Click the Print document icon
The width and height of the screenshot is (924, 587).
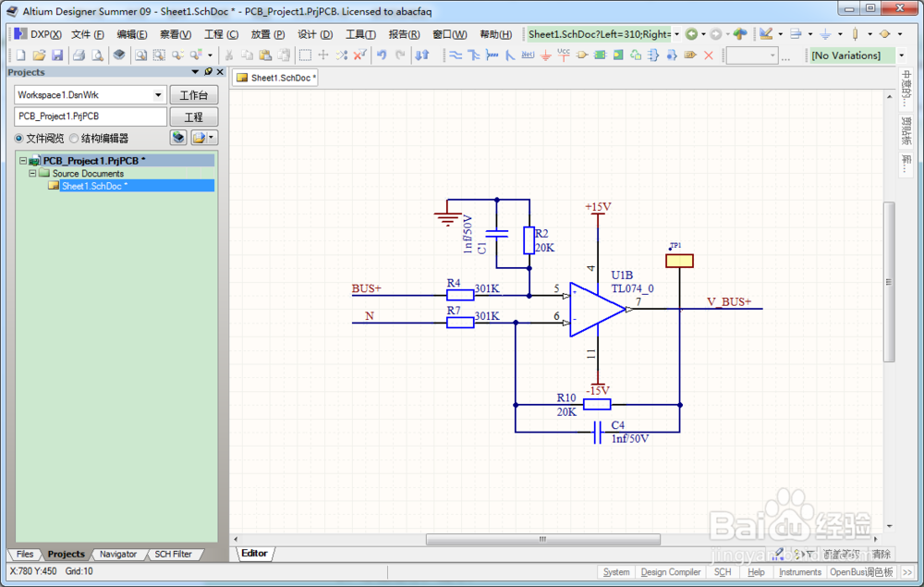coord(79,55)
